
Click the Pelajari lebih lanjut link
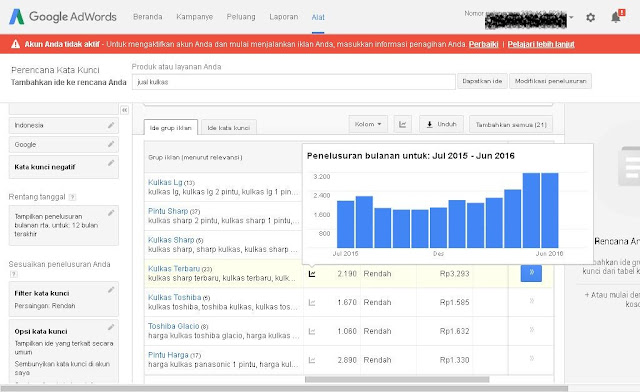pyautogui.click(x=541, y=44)
